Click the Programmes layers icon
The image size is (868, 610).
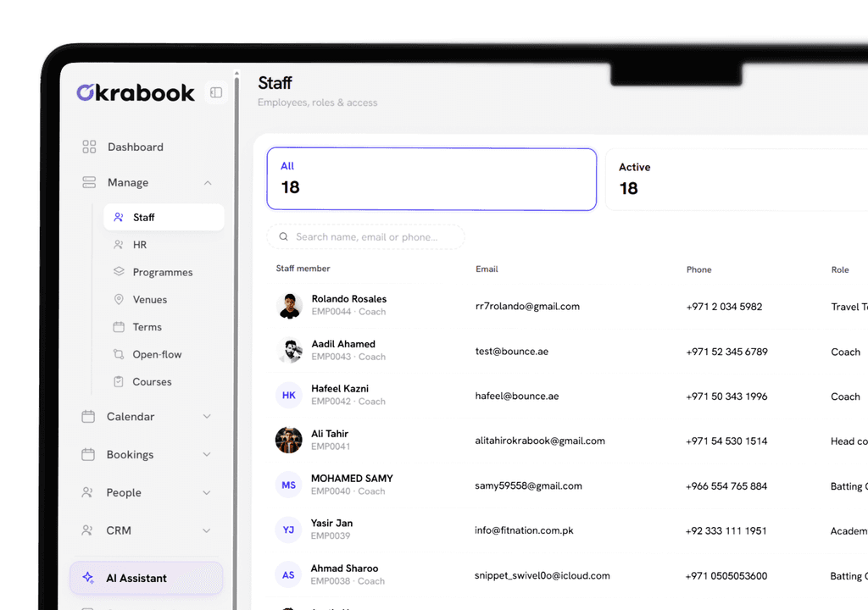pyautogui.click(x=119, y=272)
